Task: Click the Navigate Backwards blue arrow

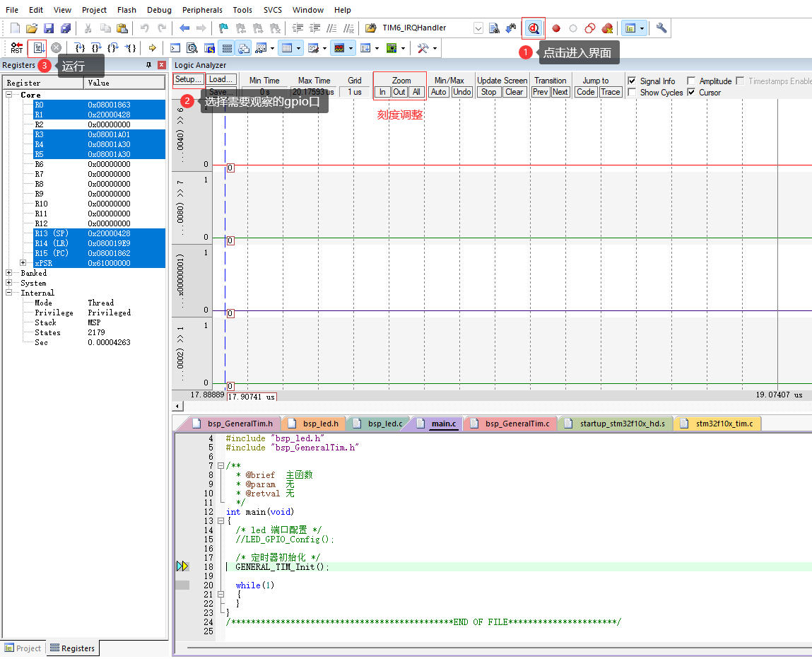Action: [x=184, y=28]
